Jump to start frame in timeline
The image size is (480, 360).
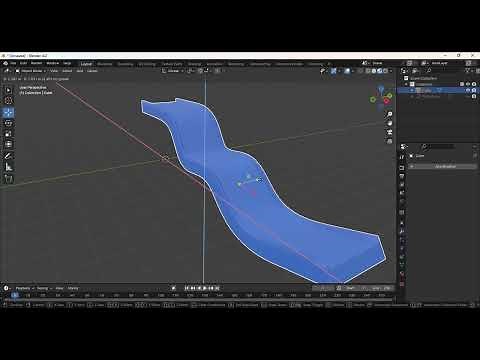coord(187,288)
